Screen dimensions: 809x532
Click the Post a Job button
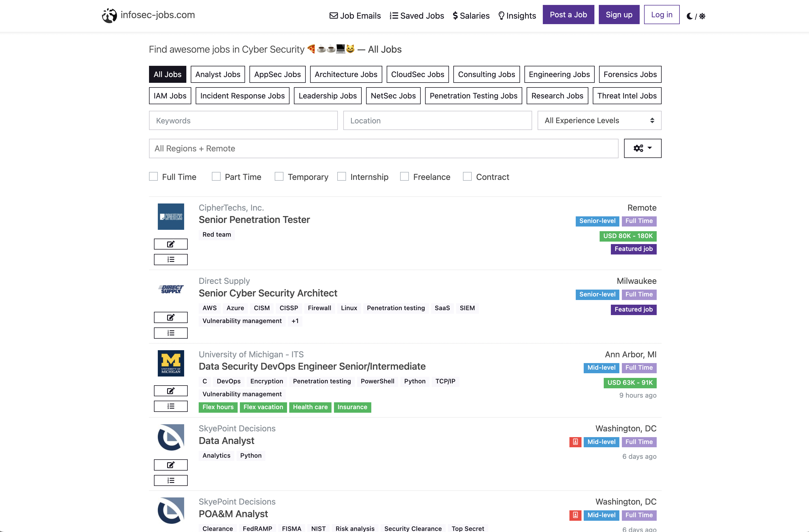[568, 14]
